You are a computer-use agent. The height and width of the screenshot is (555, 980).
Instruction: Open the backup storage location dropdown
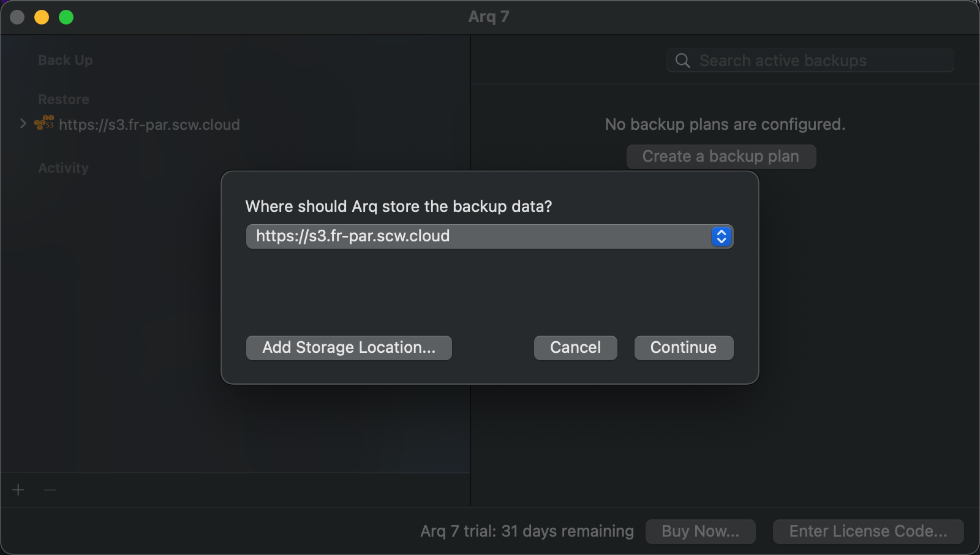tap(721, 236)
